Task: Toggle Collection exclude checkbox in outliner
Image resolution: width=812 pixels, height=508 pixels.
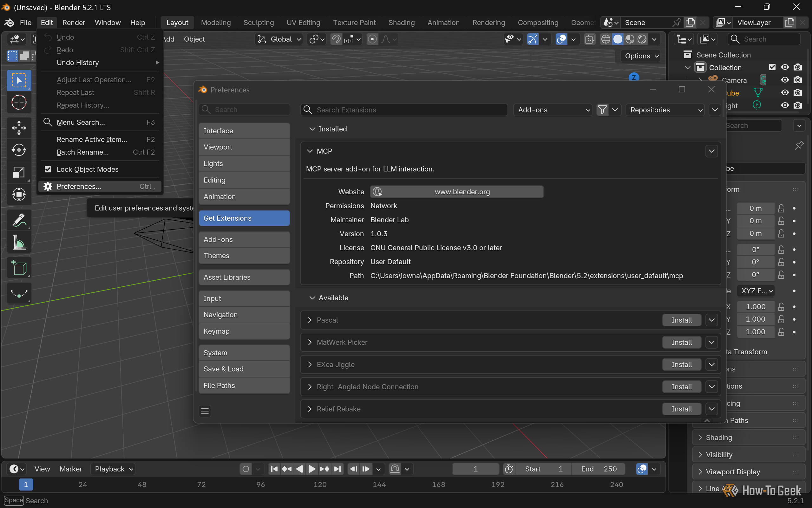Action: pos(772,67)
